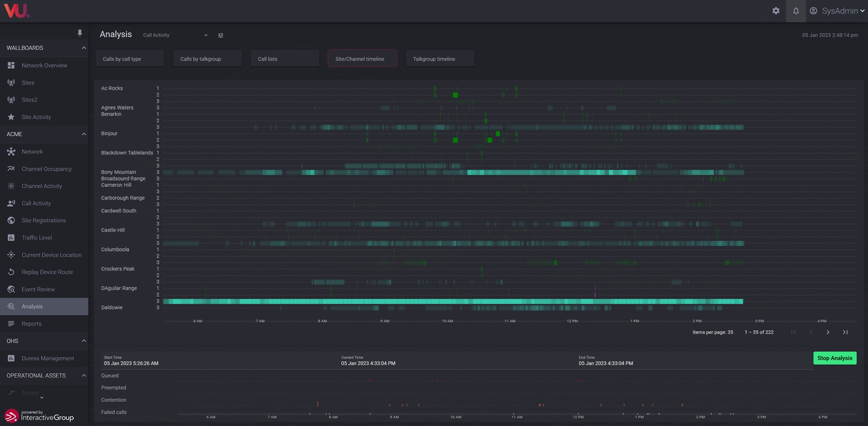
Task: Open notifications bell icon
Action: (796, 11)
